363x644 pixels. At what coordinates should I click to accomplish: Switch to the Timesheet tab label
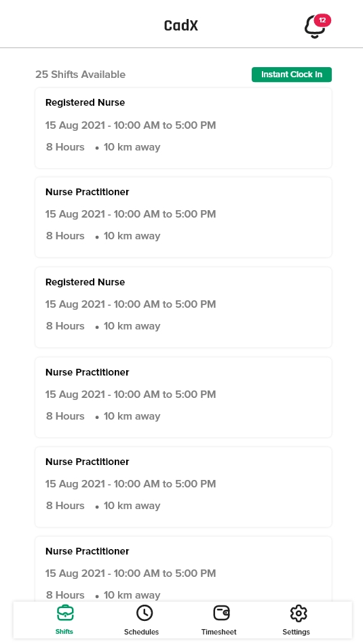tap(218, 632)
